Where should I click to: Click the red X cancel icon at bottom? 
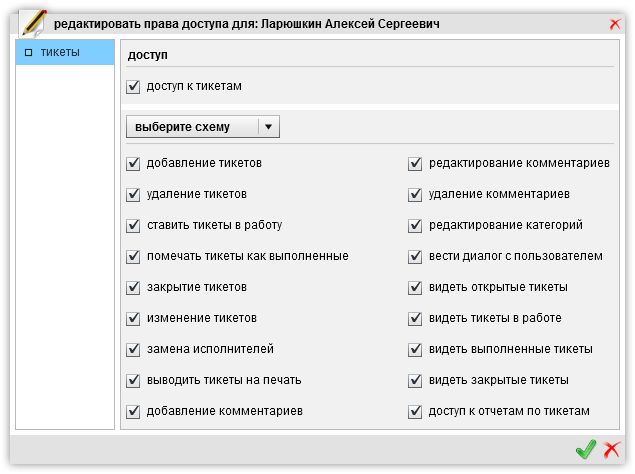coord(612,451)
